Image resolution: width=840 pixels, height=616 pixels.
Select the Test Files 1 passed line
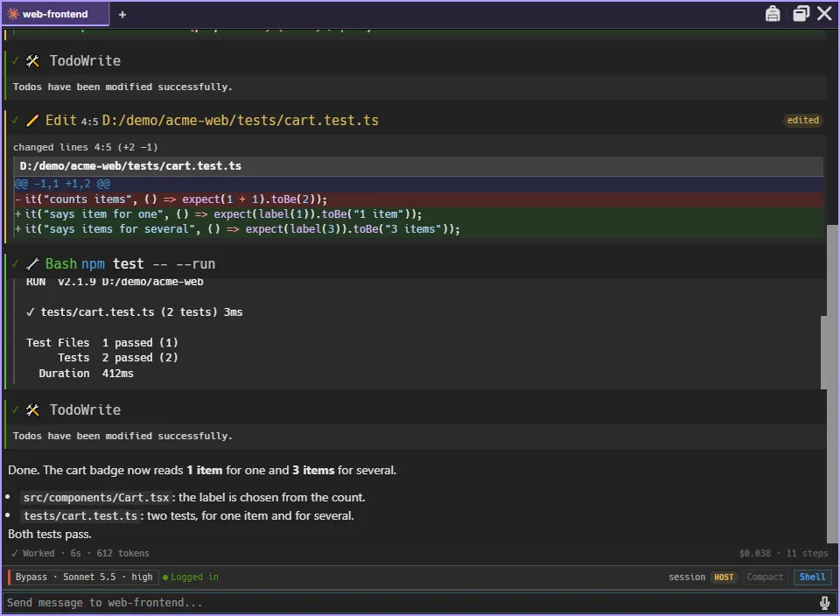[101, 343]
